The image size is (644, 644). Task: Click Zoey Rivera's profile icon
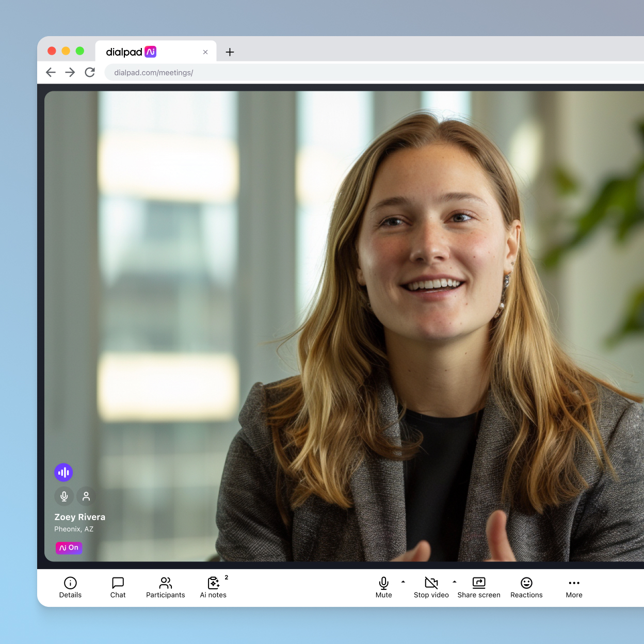coord(86,496)
